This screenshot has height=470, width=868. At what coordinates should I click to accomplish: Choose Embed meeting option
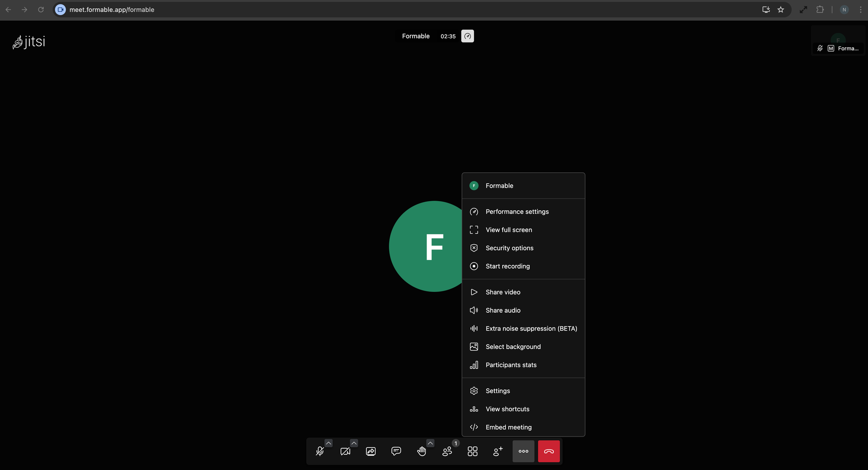pos(508,427)
